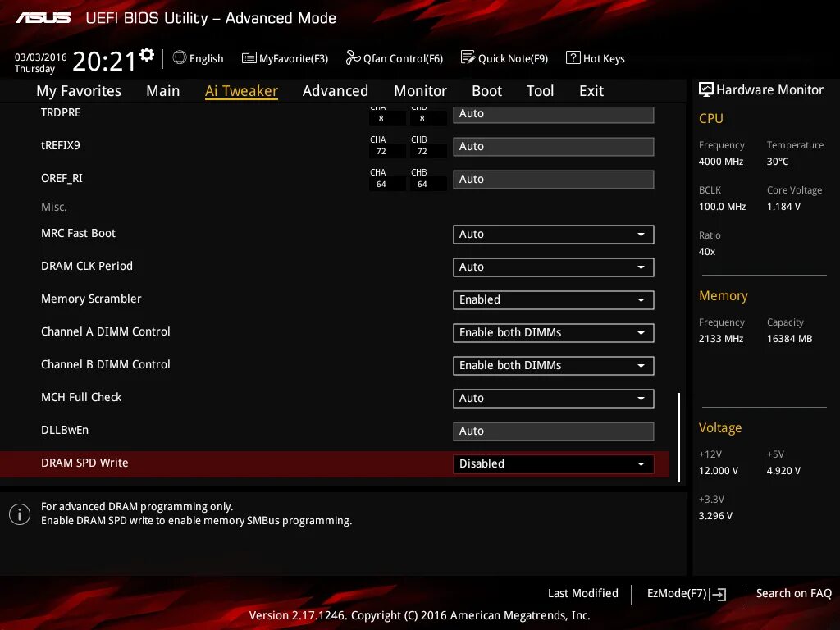Open the MRC Fast Boot dropdown

[x=554, y=234]
